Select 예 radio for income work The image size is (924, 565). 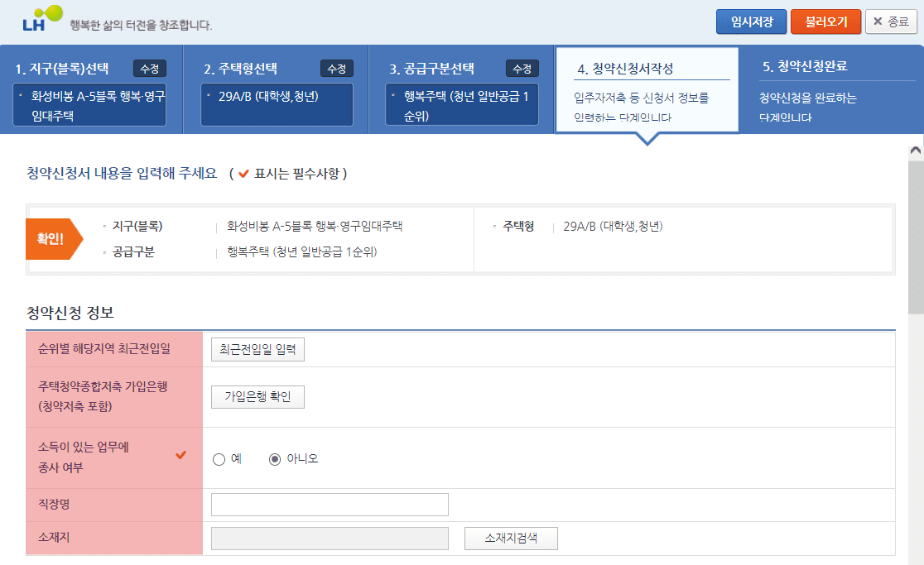219,459
